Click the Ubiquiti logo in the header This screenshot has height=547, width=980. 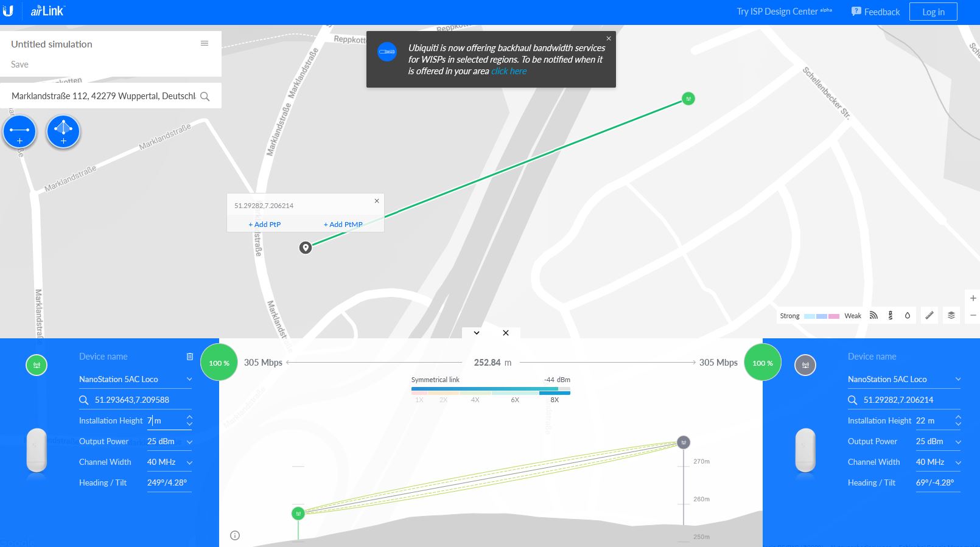(x=8, y=10)
